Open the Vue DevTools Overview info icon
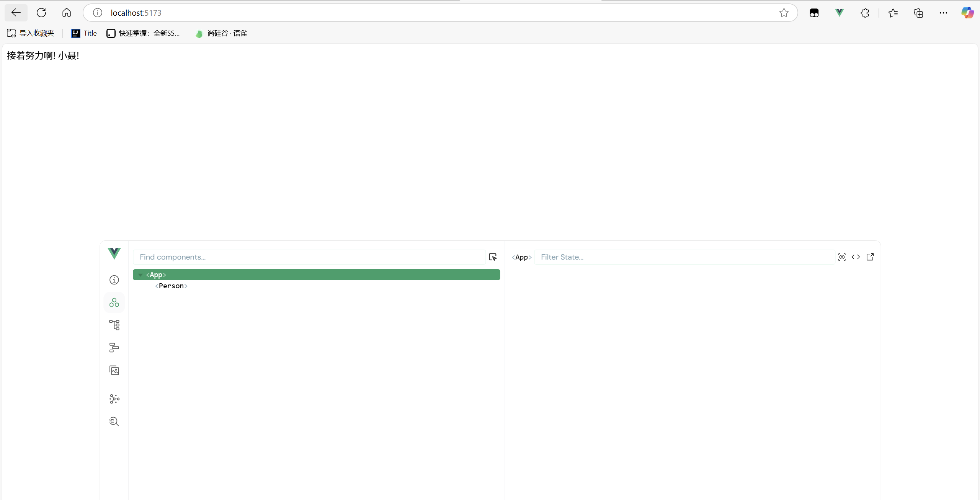The width and height of the screenshot is (980, 500). [114, 280]
